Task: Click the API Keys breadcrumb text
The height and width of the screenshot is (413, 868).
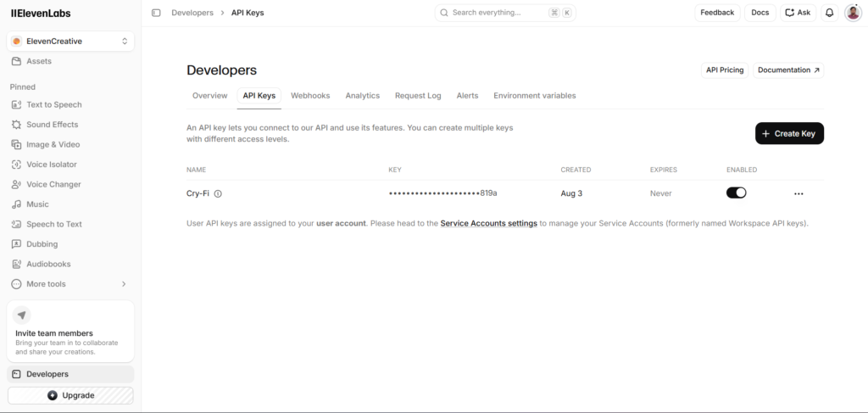Action: click(x=248, y=13)
